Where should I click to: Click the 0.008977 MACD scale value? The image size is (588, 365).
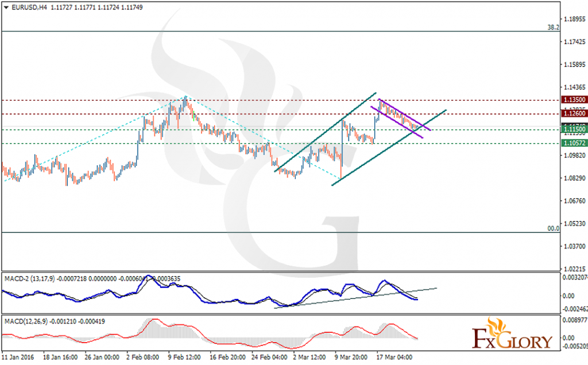click(575, 320)
